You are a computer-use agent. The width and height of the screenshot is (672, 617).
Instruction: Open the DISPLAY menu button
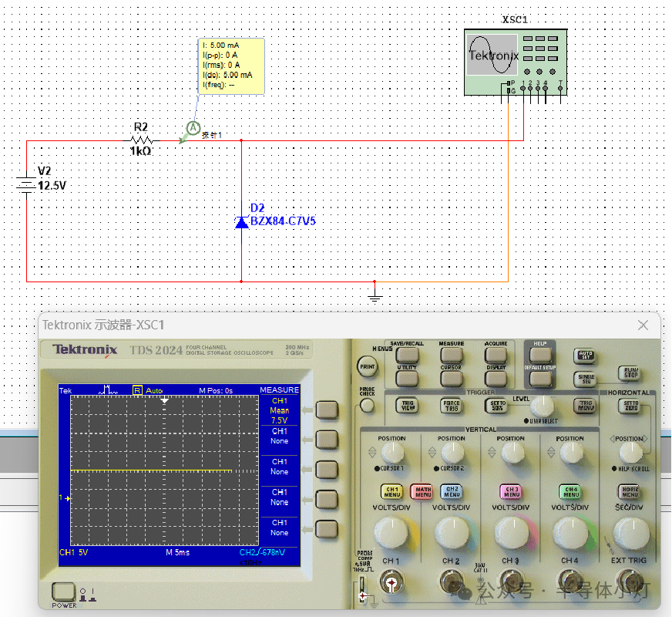tap(496, 379)
